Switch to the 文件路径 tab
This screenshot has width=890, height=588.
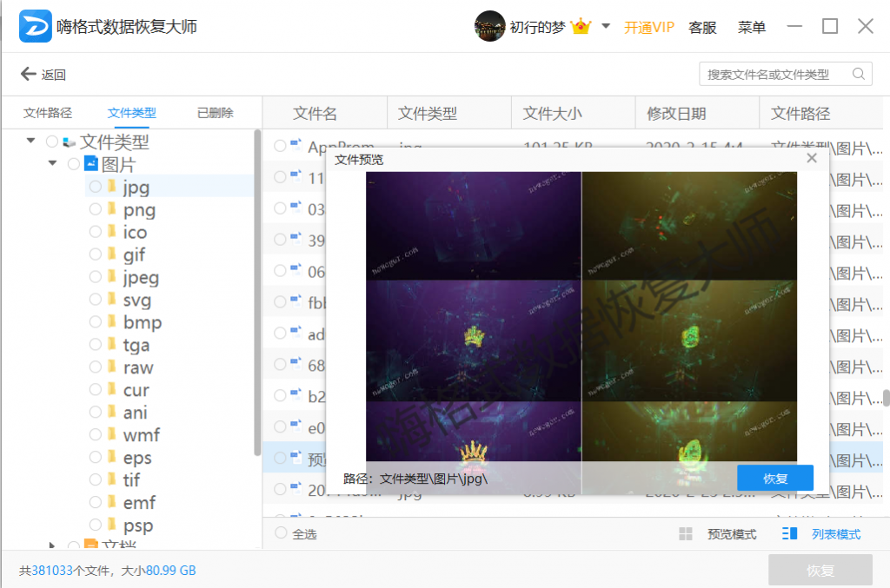click(x=48, y=113)
